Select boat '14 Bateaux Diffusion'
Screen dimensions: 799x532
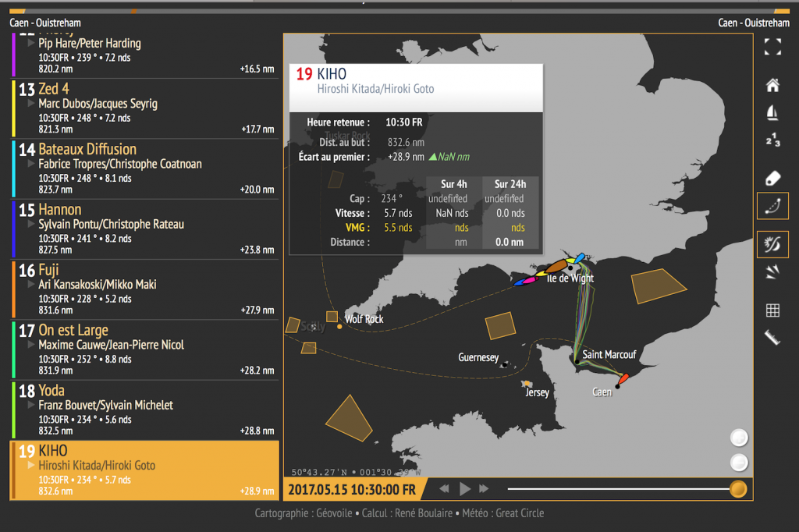[x=144, y=168]
